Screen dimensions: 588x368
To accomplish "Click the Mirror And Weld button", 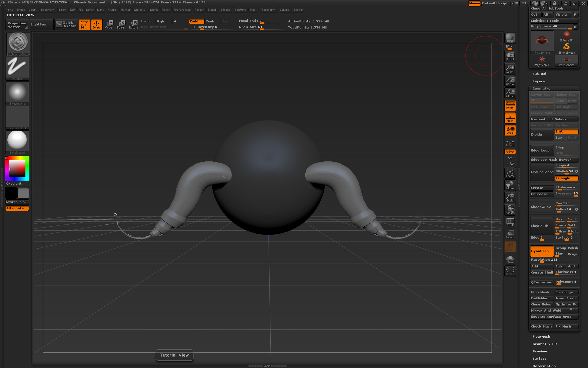I will click(x=546, y=311).
